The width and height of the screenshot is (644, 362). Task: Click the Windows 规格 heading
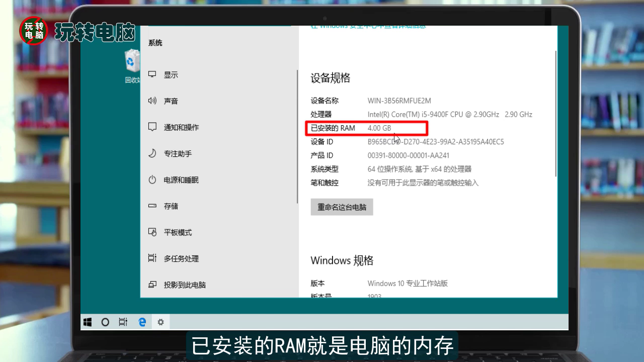click(342, 260)
